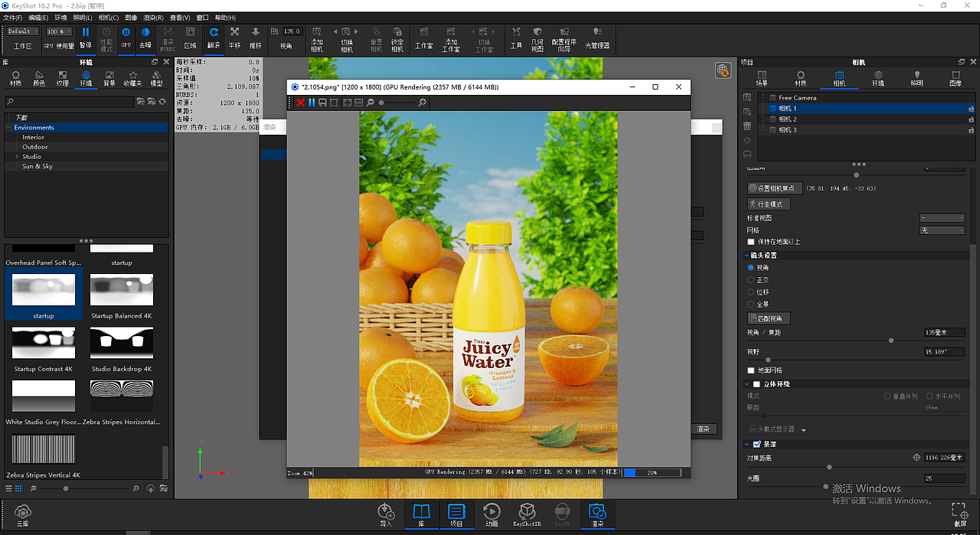Viewport: 980px width, 535px height.
Task: Adjust the 视角 / 焦距 slider
Action: click(x=890, y=341)
